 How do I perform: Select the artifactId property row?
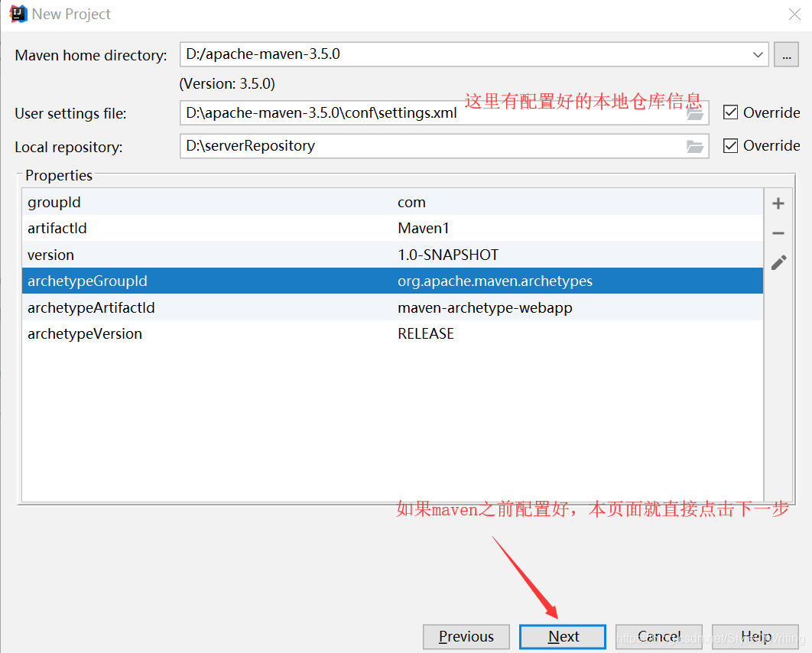392,228
